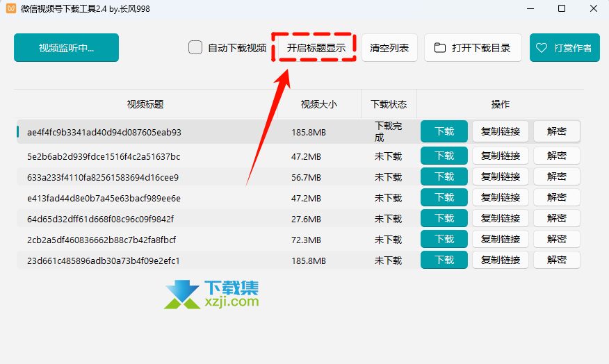Click the 视频监听中... button
The width and height of the screenshot is (609, 364).
click(66, 48)
